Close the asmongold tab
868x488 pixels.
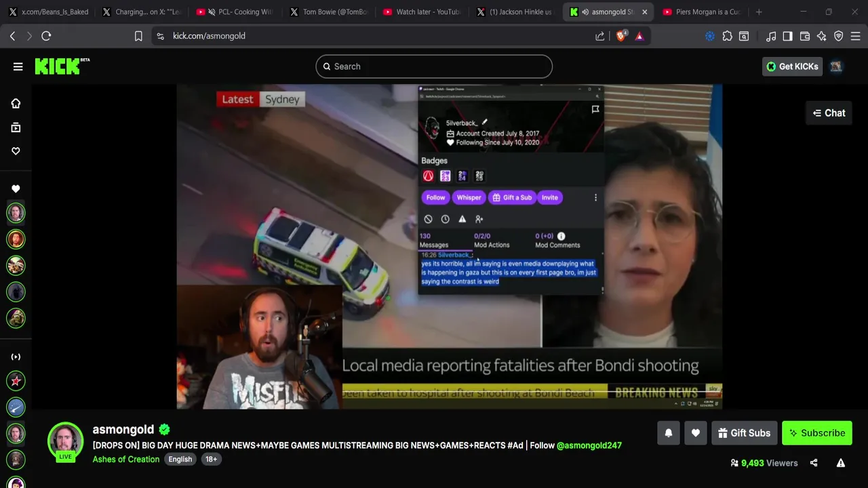pyautogui.click(x=644, y=12)
